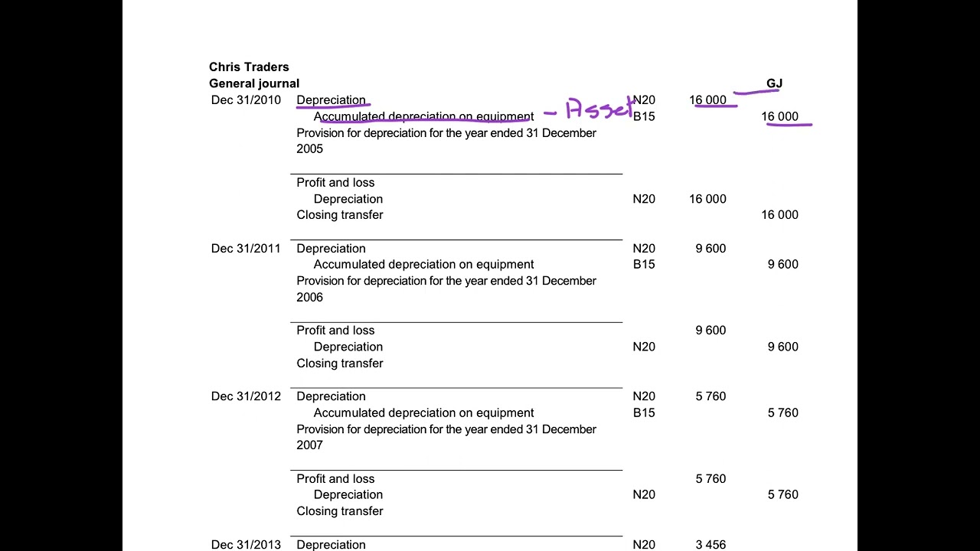Click the 3 456 amount

pyautogui.click(x=710, y=545)
